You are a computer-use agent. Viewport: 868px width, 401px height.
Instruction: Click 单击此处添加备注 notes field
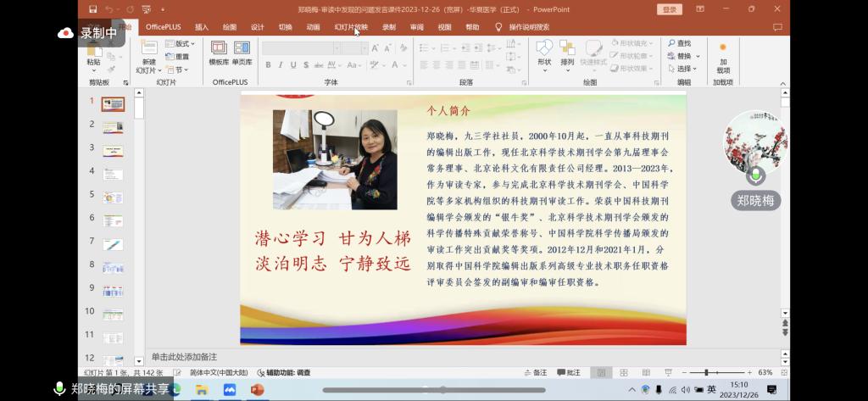(184, 357)
